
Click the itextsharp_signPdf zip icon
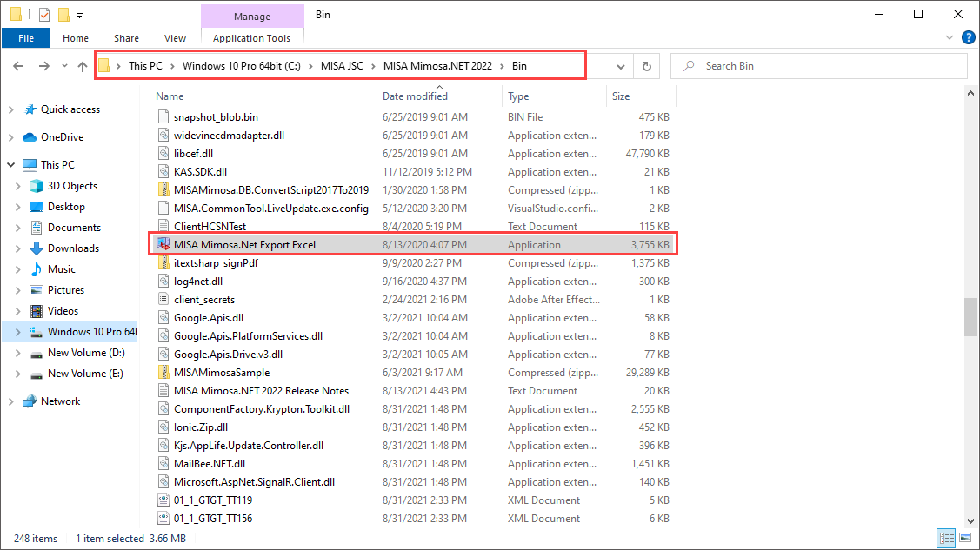163,262
